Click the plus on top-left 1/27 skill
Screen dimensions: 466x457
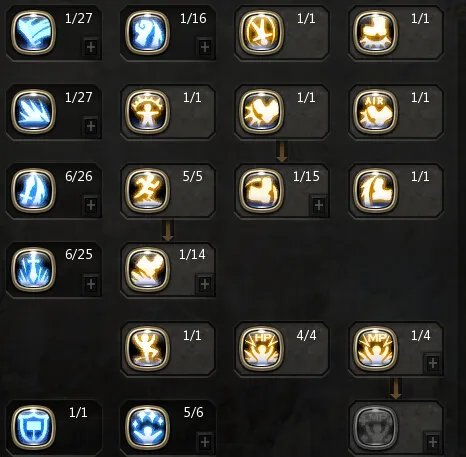pos(91,47)
